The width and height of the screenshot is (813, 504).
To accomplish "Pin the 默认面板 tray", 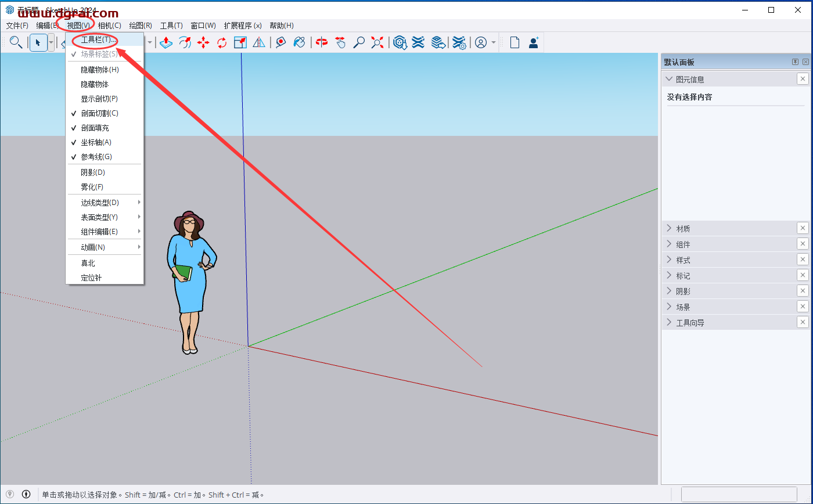I will point(795,62).
